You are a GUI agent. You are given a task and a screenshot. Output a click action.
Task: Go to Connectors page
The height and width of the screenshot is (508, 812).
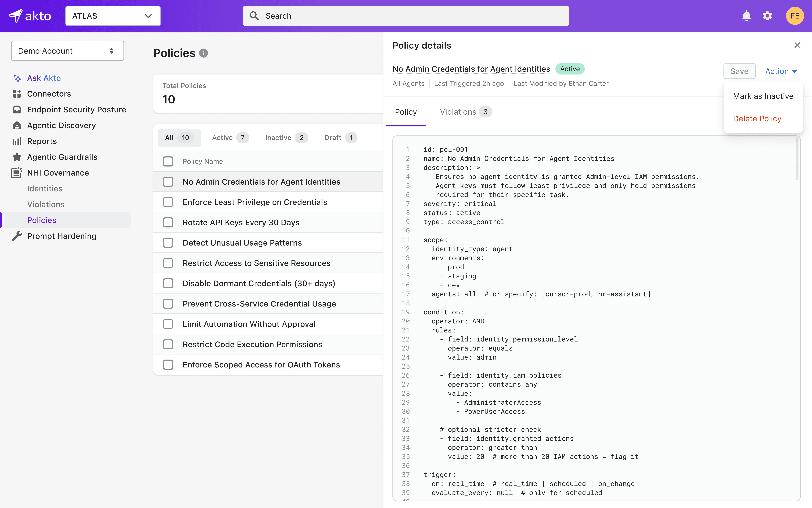click(49, 94)
